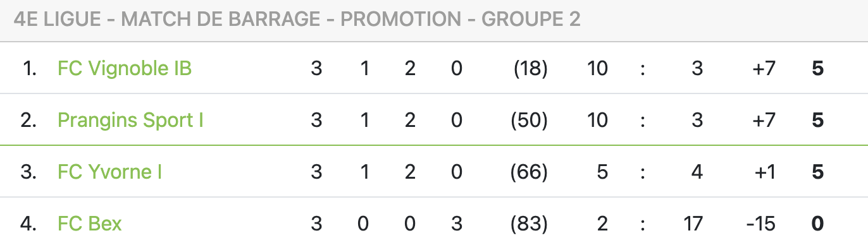Select rank number 2. in standings
Screen dimensions: 868x245
[28, 120]
